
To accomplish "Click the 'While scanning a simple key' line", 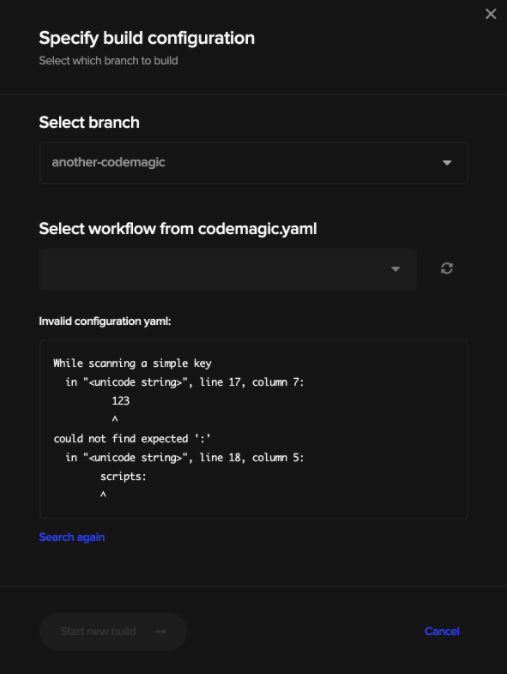I will (132, 364).
